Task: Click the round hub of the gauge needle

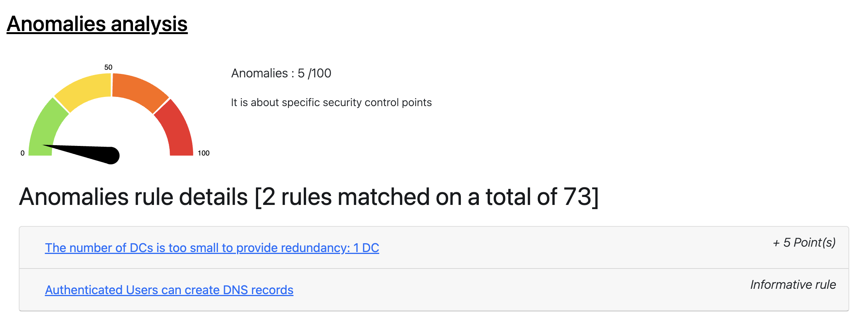Action: click(111, 156)
